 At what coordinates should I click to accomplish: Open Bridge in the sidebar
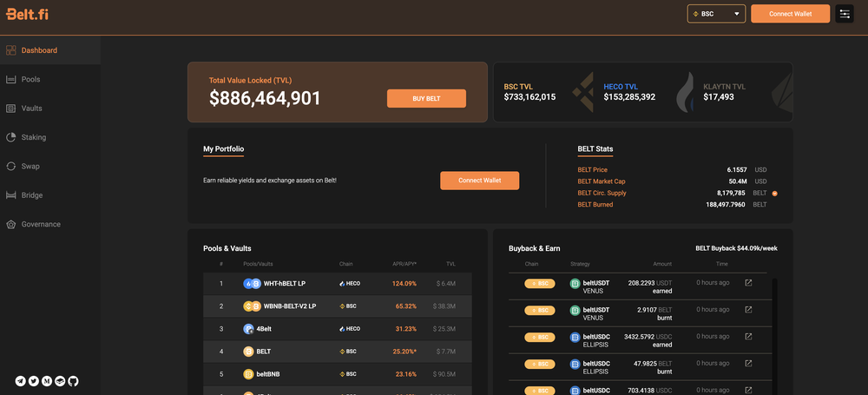point(50,195)
